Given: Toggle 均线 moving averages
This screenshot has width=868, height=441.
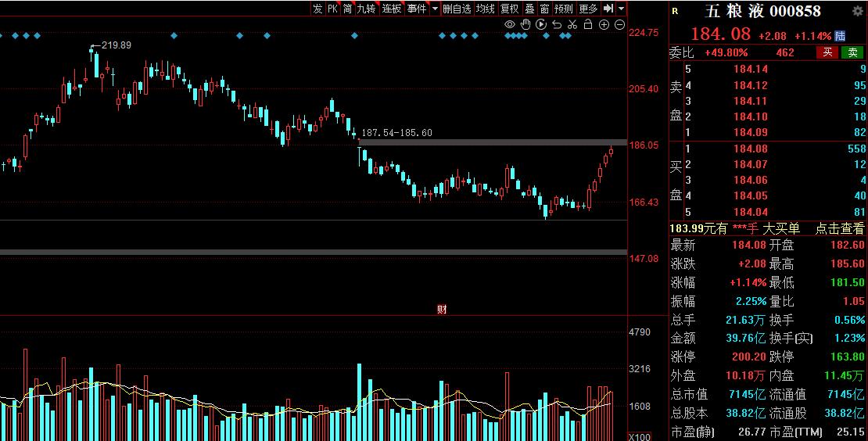Looking at the screenshot, I should pyautogui.click(x=486, y=9).
